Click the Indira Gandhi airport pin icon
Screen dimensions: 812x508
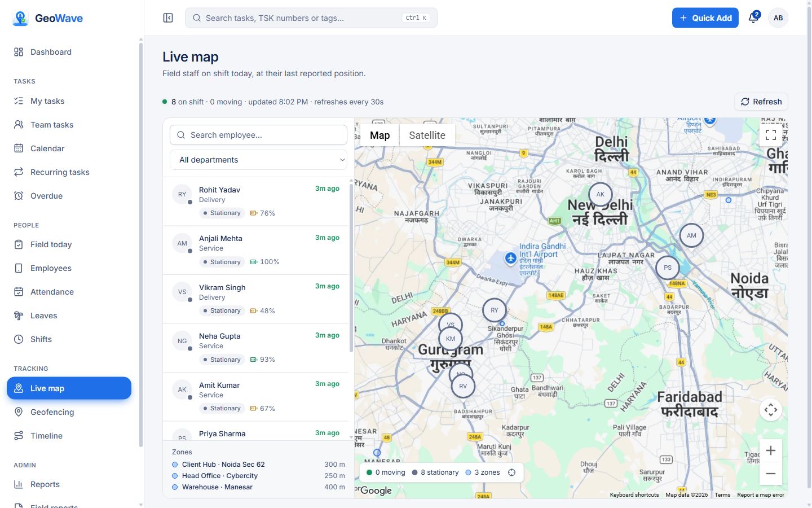[511, 258]
